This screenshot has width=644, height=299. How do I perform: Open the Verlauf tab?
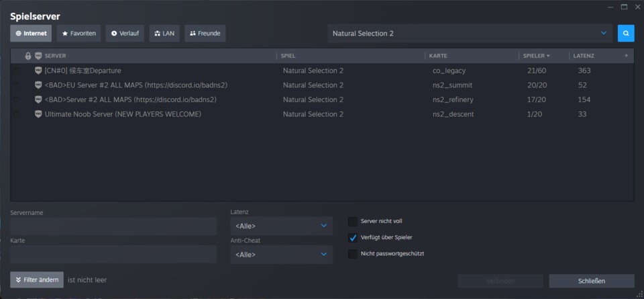click(x=125, y=33)
